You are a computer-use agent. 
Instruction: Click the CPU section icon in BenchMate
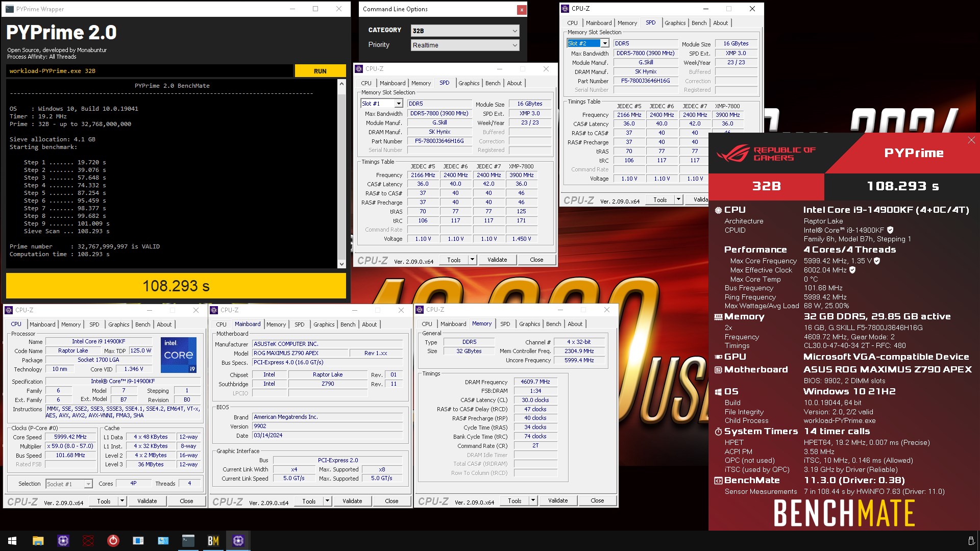[x=718, y=210]
